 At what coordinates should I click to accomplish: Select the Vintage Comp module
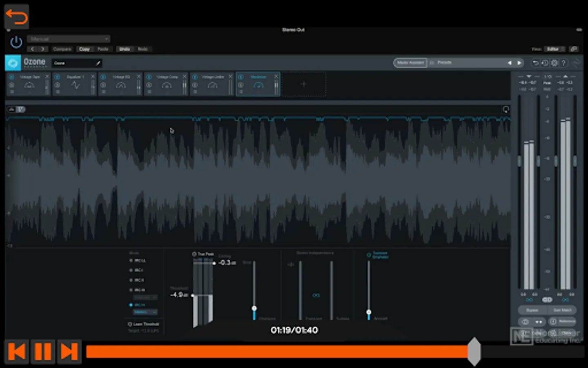pyautogui.click(x=167, y=85)
